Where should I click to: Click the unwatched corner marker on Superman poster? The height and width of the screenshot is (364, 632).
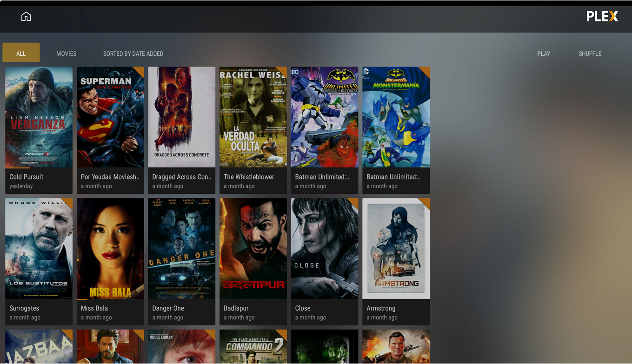coord(140,71)
